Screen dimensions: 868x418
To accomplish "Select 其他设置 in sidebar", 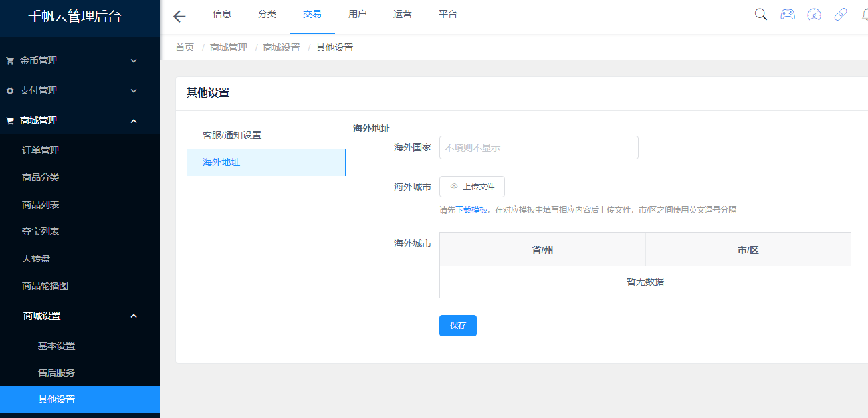I will coord(80,399).
